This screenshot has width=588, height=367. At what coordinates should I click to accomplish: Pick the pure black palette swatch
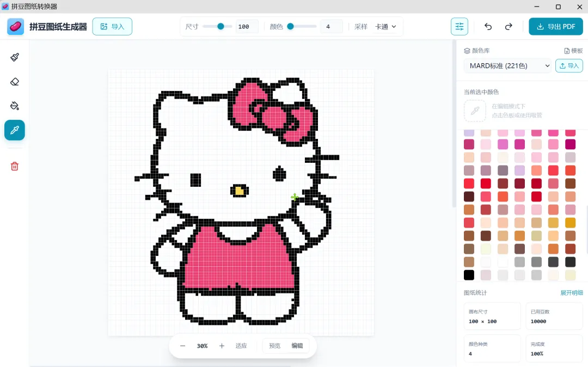point(469,275)
